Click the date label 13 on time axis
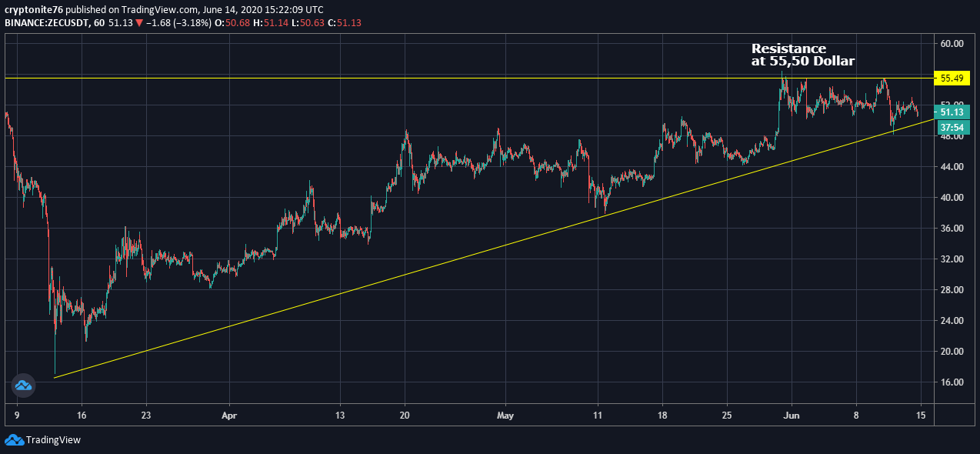 point(339,414)
